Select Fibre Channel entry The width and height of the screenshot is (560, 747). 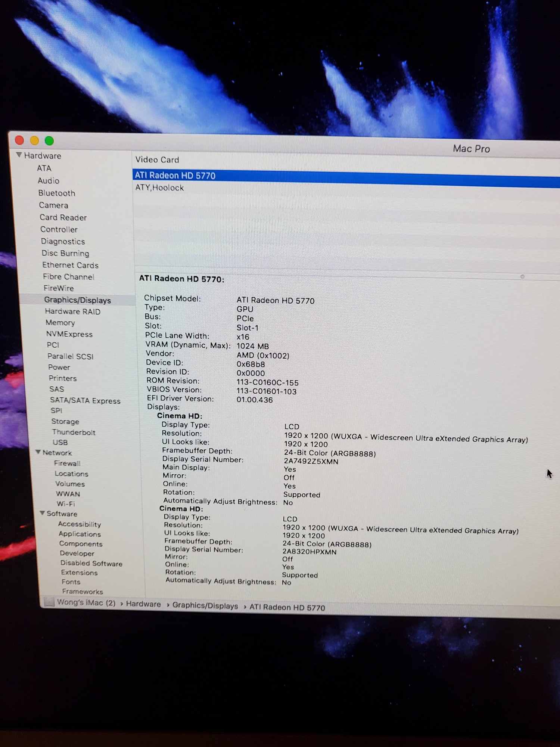point(69,277)
